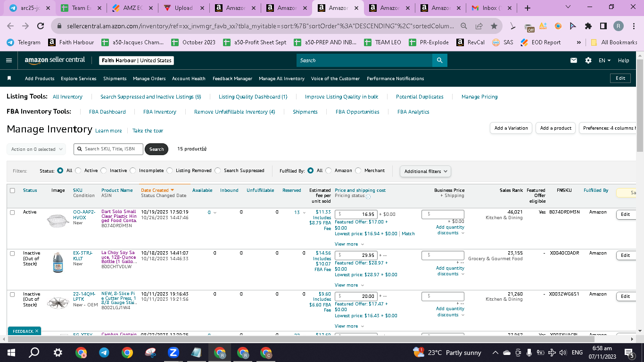Open Zoom from the taskbar
644x362 pixels.
click(173, 352)
